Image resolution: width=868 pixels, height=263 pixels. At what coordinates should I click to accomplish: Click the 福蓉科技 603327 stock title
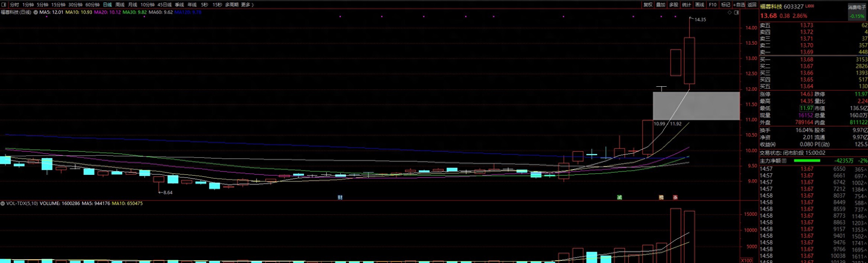click(x=782, y=6)
